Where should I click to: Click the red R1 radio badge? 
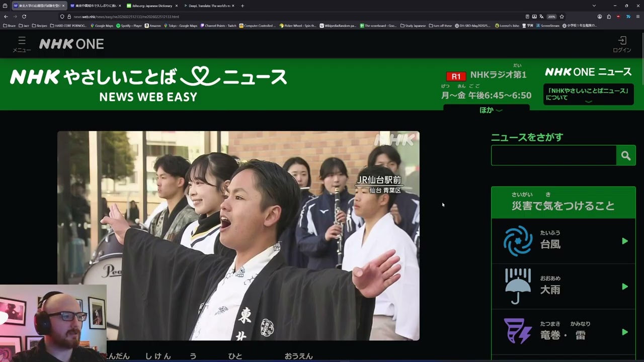pyautogui.click(x=456, y=76)
